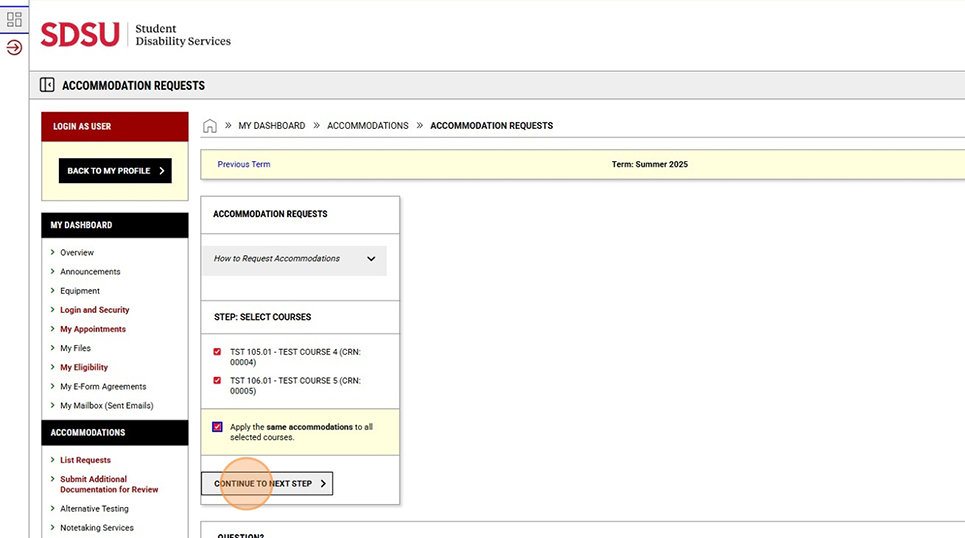Collapse sidebar via panel icon beside Accommodation Requests title

[47, 85]
